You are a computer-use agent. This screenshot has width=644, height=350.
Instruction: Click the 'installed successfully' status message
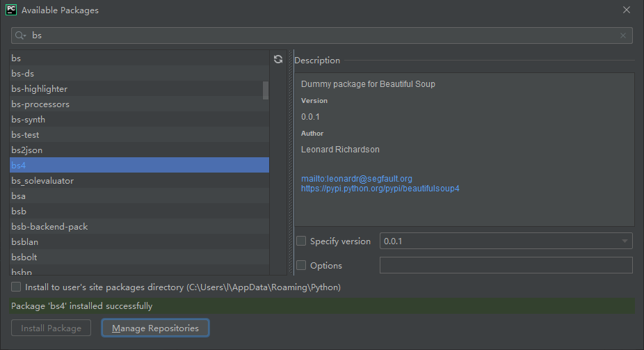pos(82,306)
